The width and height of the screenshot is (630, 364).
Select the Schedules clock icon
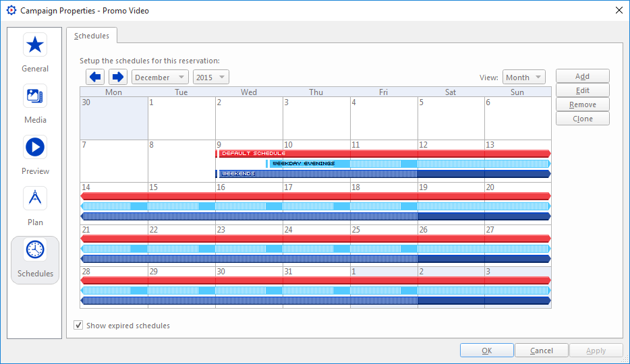(x=35, y=250)
